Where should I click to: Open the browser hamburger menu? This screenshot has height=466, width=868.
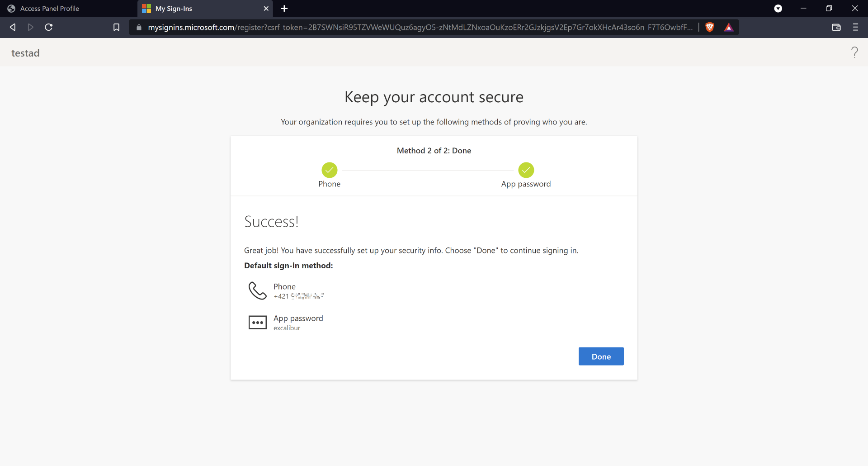point(855,27)
